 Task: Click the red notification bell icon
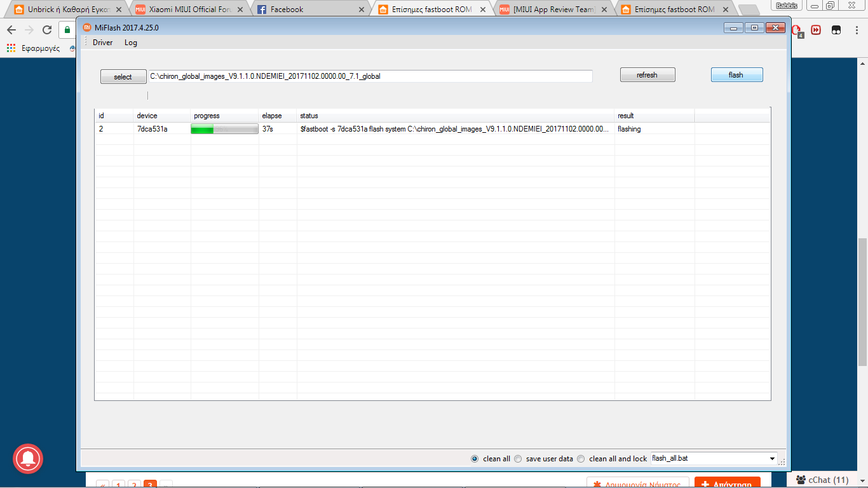28,458
